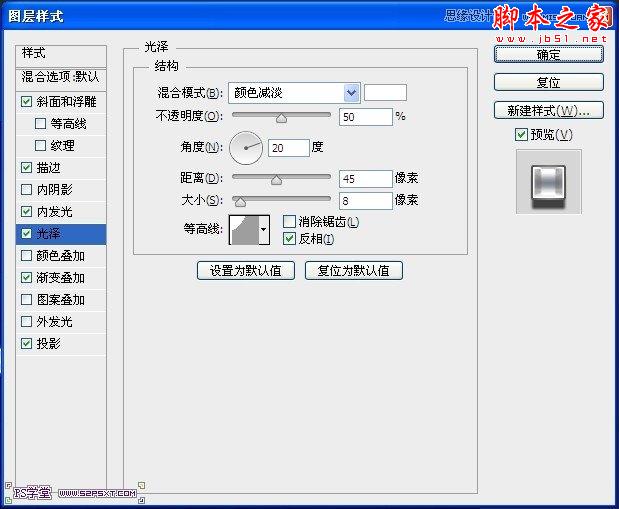Uncheck the 光泽 checkbox
The width and height of the screenshot is (619, 509).
click(x=26, y=234)
